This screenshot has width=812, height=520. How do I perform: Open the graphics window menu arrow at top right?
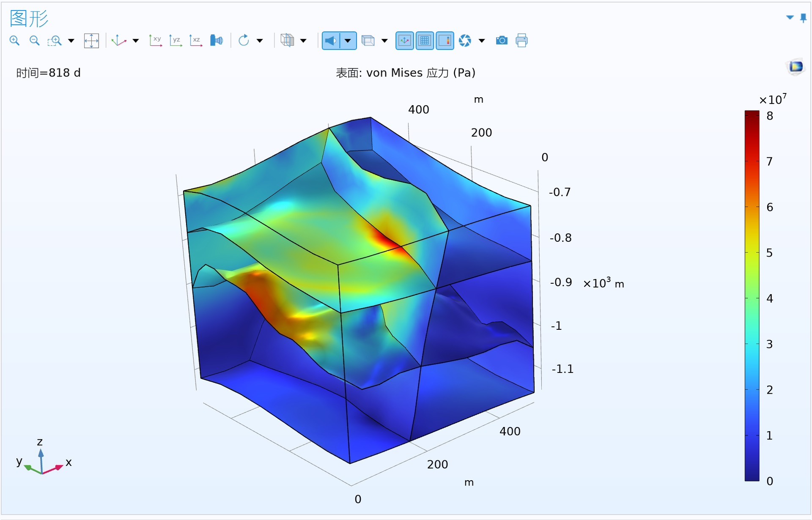[x=790, y=17]
